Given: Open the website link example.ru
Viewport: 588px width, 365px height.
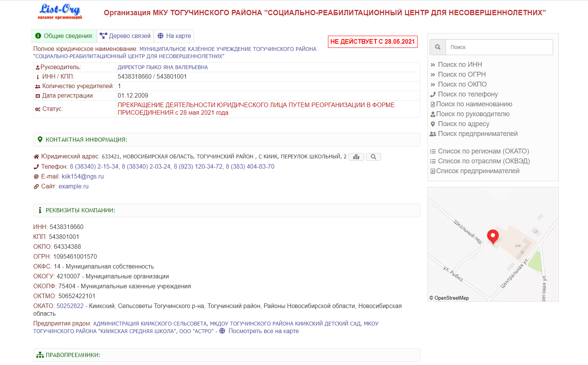Looking at the screenshot, I should tap(73, 186).
